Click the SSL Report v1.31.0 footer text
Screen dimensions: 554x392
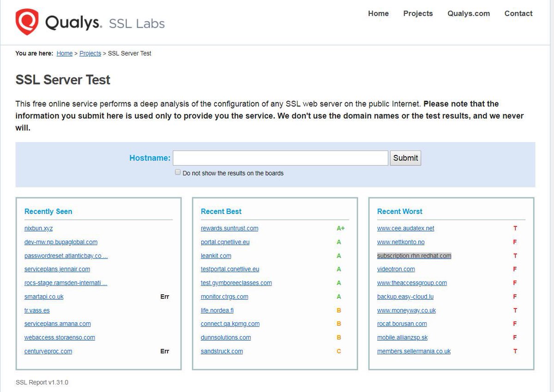(42, 382)
